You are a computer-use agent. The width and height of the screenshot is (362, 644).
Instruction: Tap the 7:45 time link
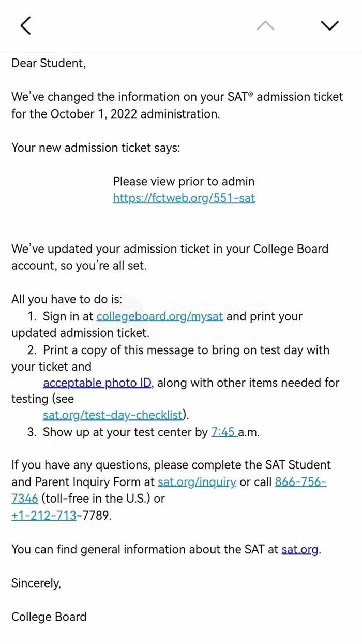pyautogui.click(x=223, y=432)
